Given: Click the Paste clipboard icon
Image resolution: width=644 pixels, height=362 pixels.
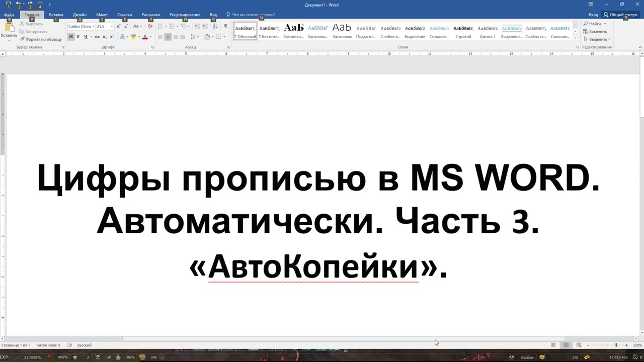Looking at the screenshot, I should pyautogui.click(x=9, y=28).
